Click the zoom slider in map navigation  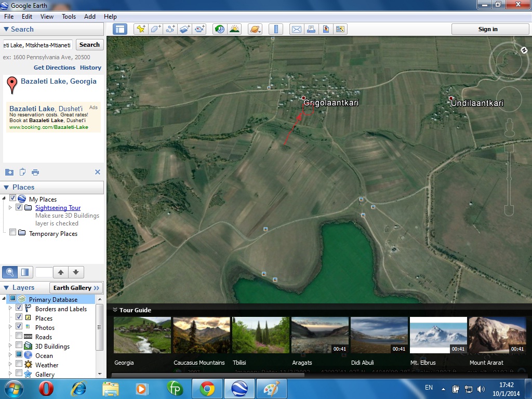pos(509,179)
